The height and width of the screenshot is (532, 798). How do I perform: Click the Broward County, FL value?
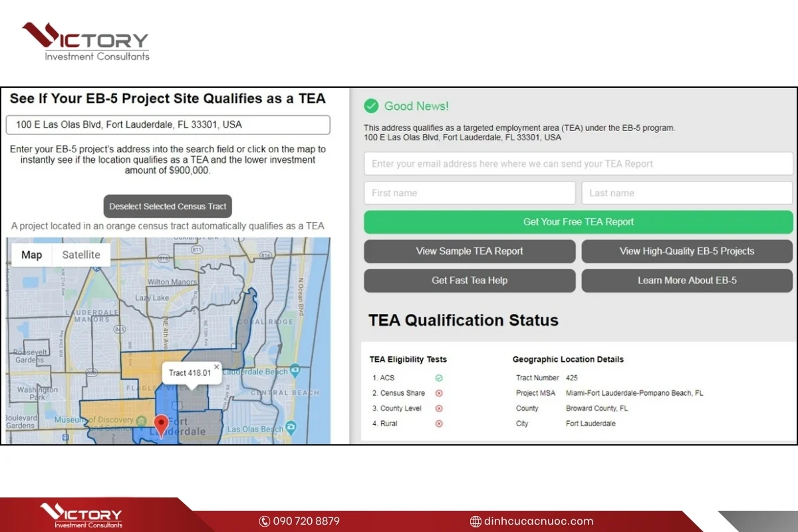pyautogui.click(x=597, y=408)
